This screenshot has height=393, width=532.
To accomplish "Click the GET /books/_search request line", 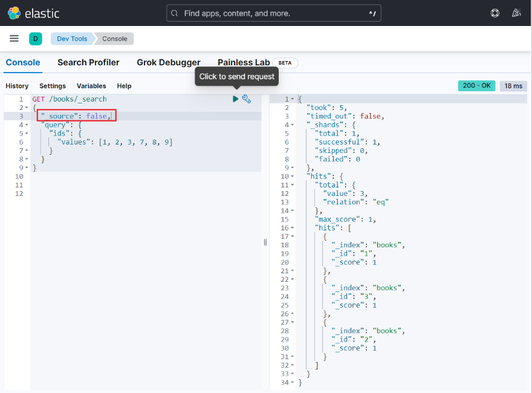I will click(x=70, y=99).
